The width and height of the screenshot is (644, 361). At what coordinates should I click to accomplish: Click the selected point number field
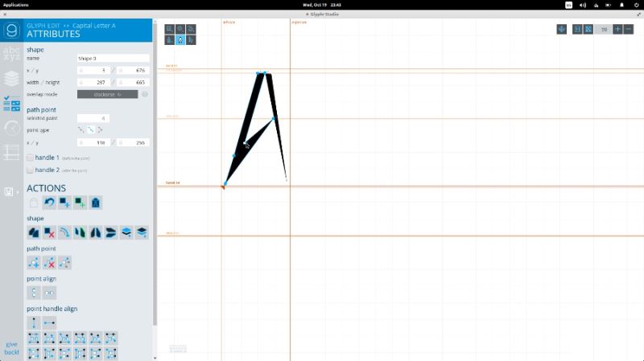coord(93,118)
